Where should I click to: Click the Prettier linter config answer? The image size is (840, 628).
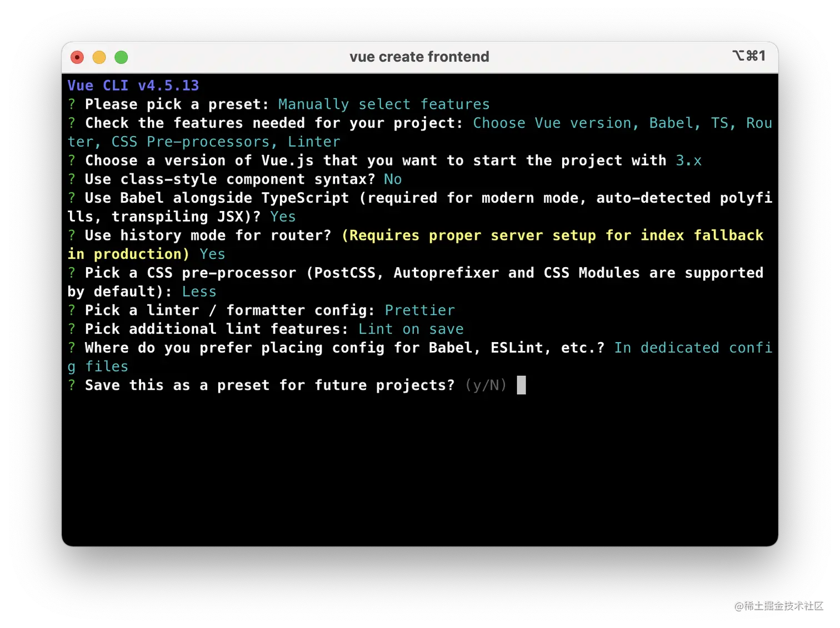419,310
